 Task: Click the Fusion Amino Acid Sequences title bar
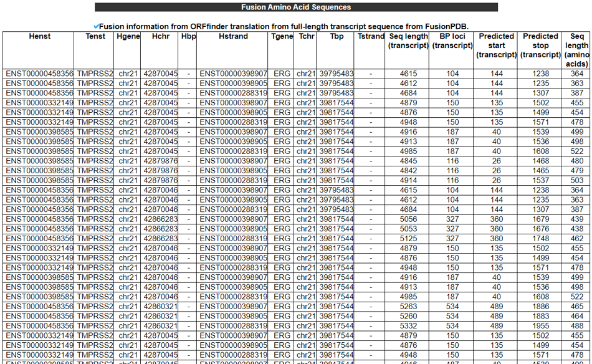[x=296, y=7]
